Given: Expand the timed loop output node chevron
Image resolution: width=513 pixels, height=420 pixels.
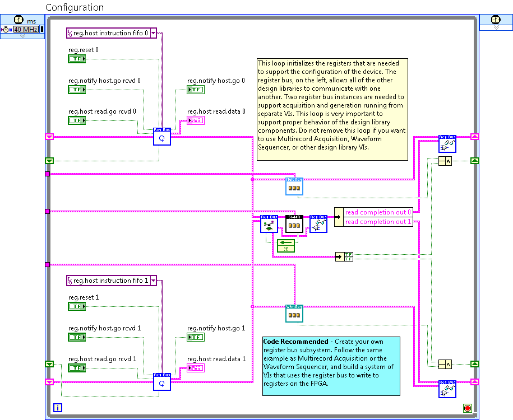Looking at the screenshot, I should [496, 27].
